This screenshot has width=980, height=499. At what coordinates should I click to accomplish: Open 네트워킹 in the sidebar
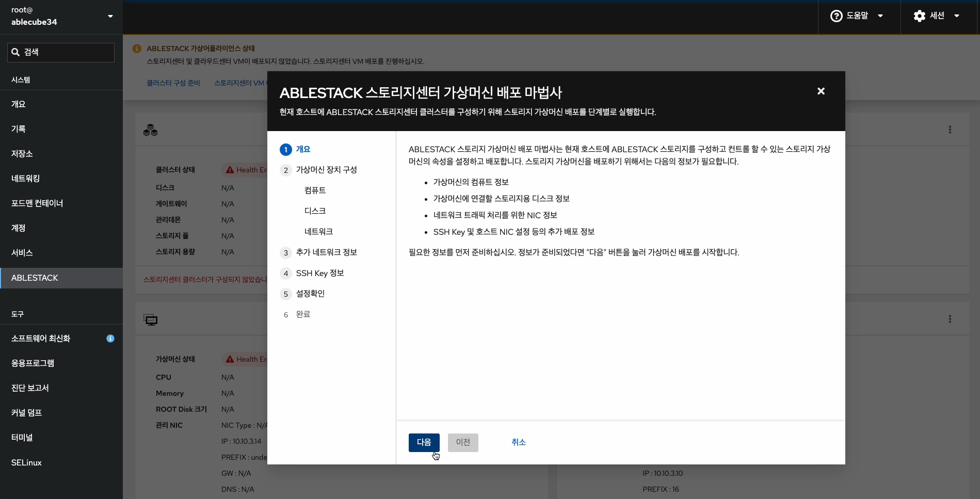coord(26,179)
